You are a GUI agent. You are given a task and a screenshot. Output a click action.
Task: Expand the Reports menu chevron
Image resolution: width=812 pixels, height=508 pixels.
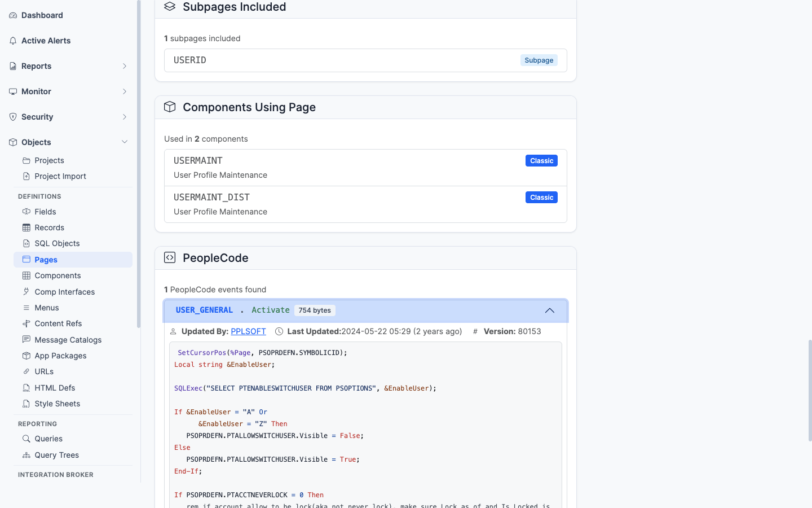point(125,66)
